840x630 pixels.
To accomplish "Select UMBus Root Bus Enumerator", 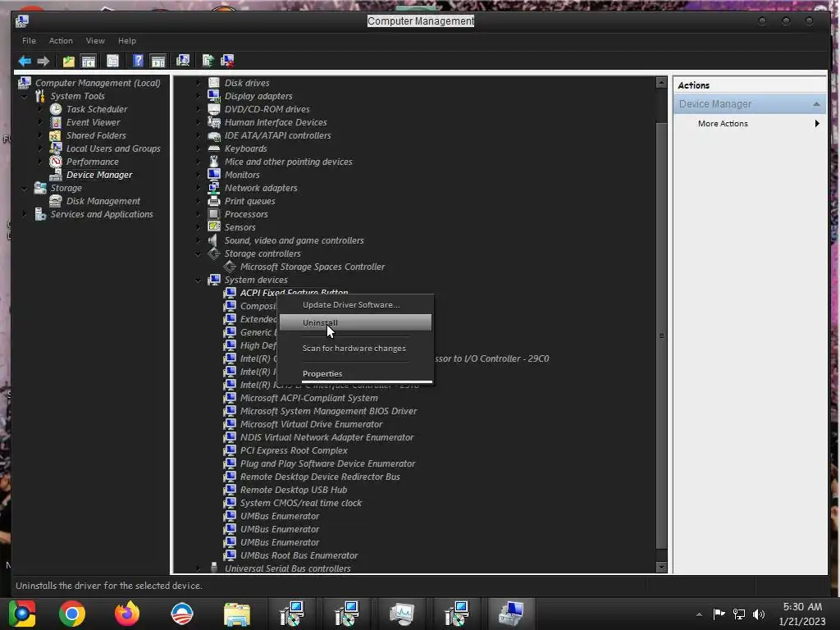I will pyautogui.click(x=299, y=555).
